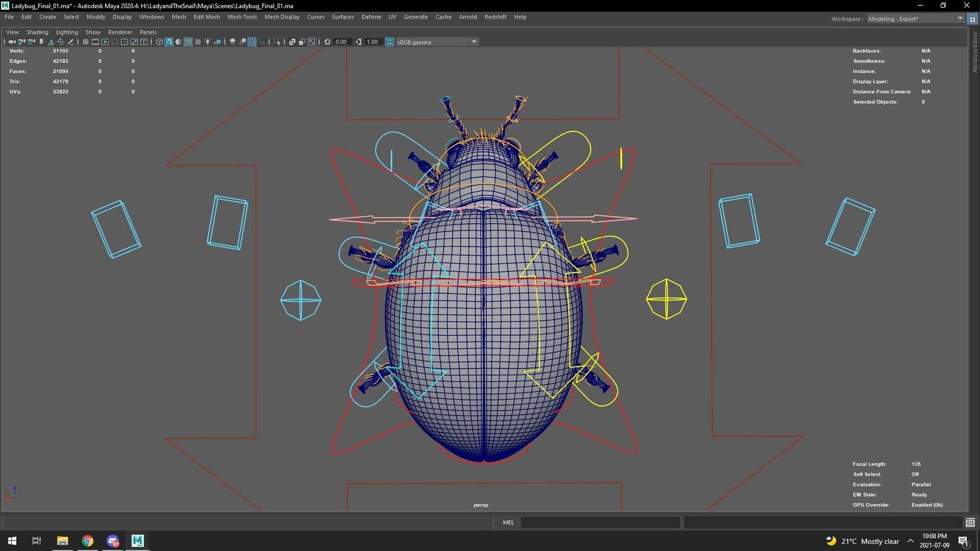Toggle smooth shade all display
Screen dimensions: 980x551
click(x=169, y=41)
